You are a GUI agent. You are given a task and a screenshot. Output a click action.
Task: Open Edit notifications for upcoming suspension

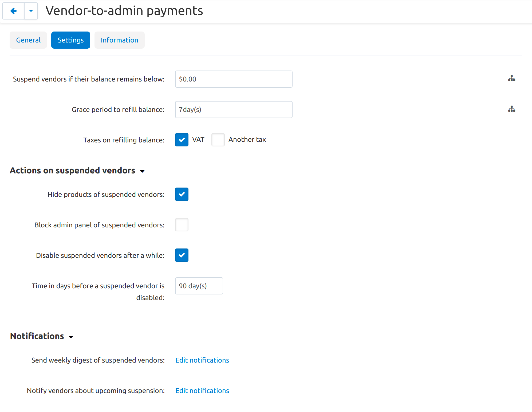click(x=202, y=391)
